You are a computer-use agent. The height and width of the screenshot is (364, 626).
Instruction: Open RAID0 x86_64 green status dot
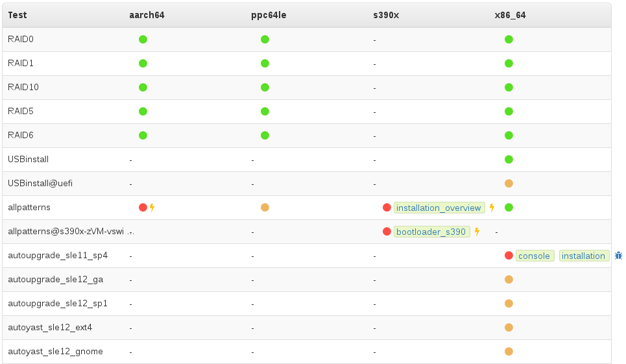[x=509, y=40]
